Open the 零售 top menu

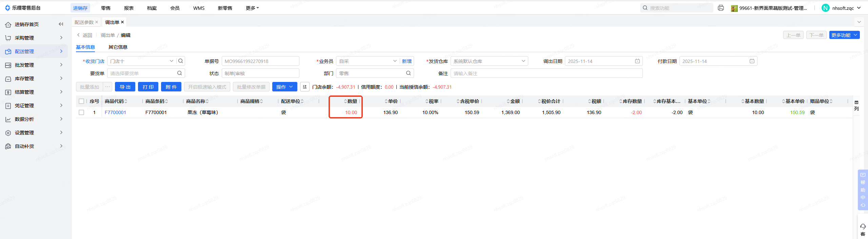[x=106, y=8]
